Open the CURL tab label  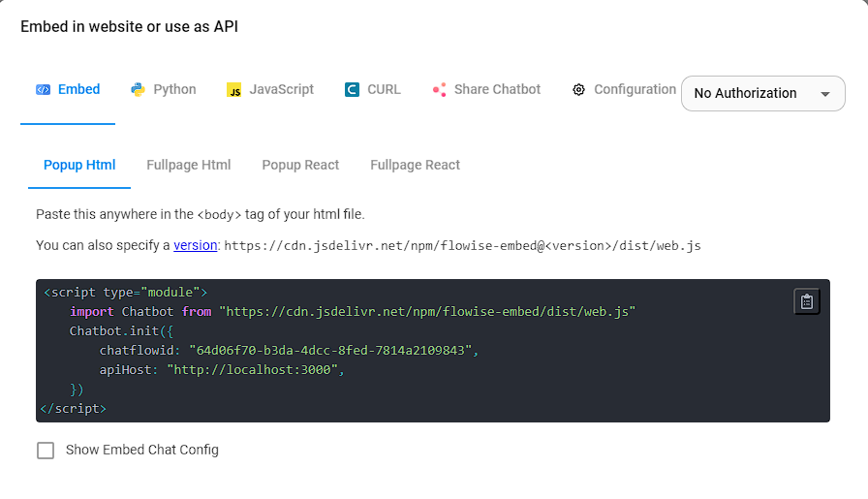[385, 89]
